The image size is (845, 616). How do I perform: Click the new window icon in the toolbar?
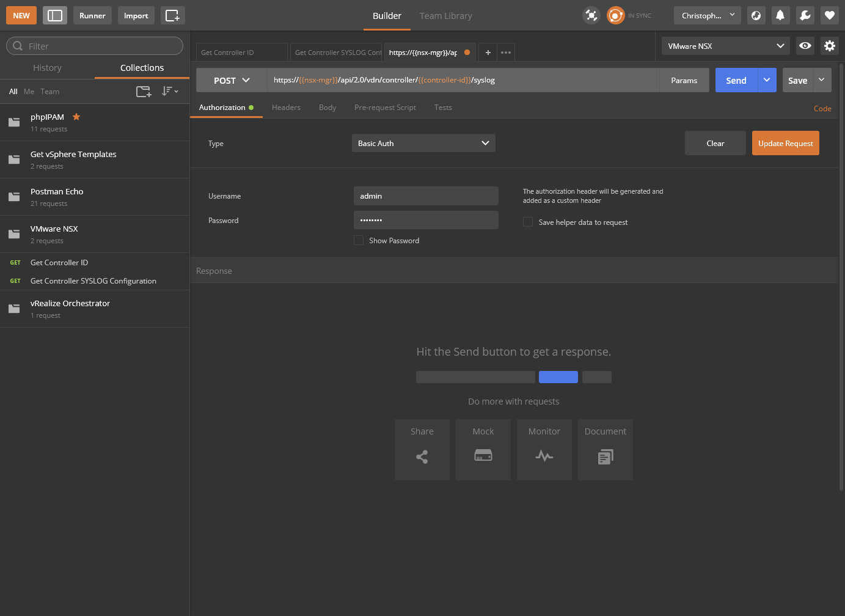172,16
